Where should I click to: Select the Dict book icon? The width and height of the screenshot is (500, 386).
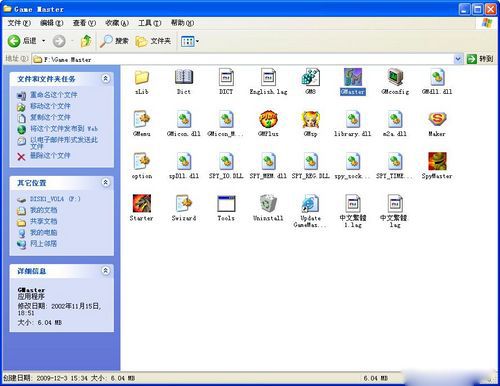[184, 77]
